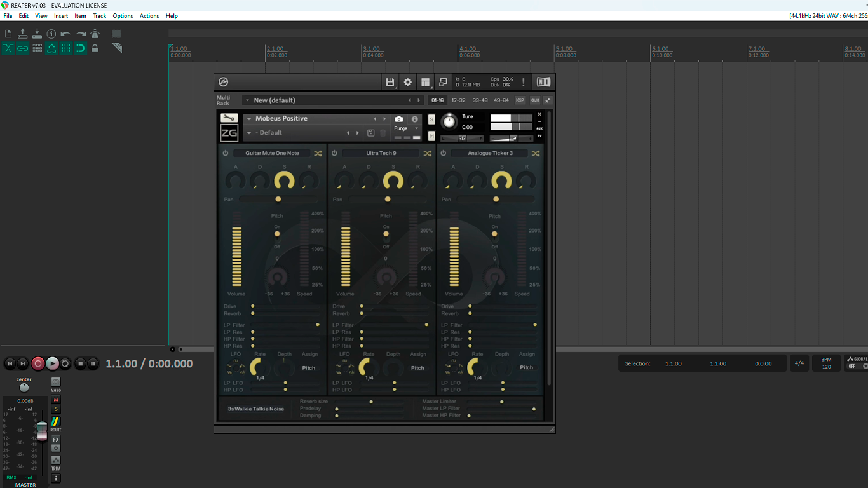The image size is (868, 488).
Task: Toggle the metronome icon
Action: point(95,34)
